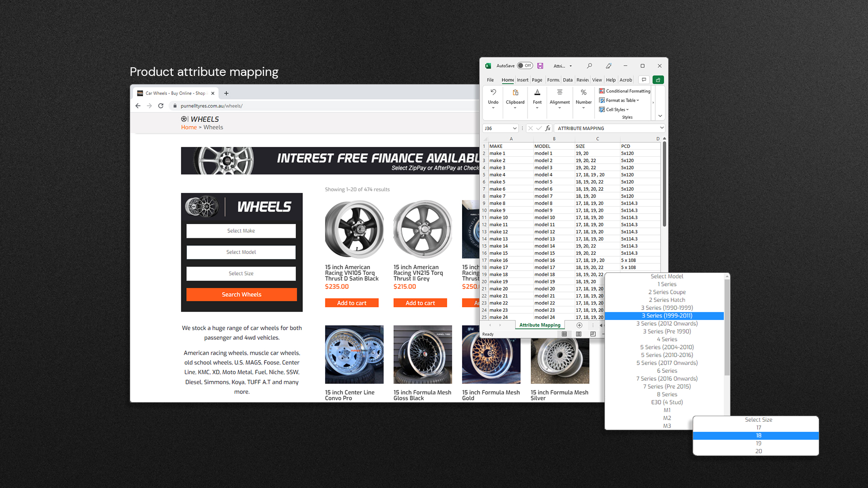Add a new sheet with plus icon

[x=579, y=325]
